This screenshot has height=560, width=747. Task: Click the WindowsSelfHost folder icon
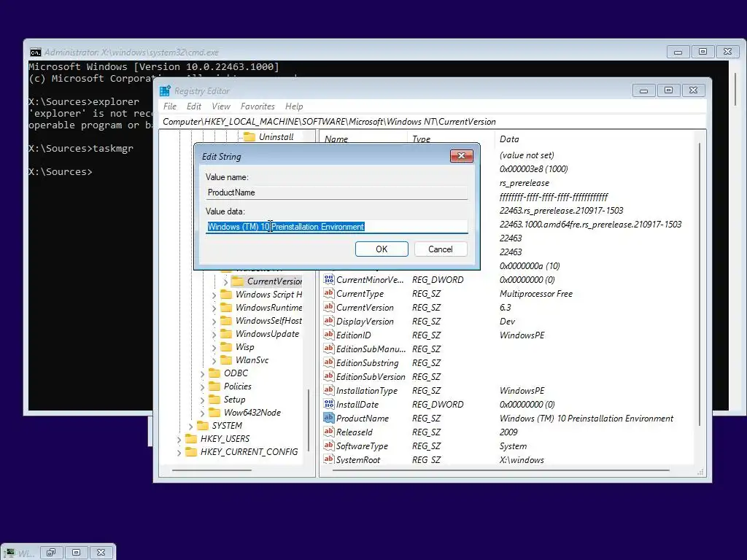tap(226, 321)
